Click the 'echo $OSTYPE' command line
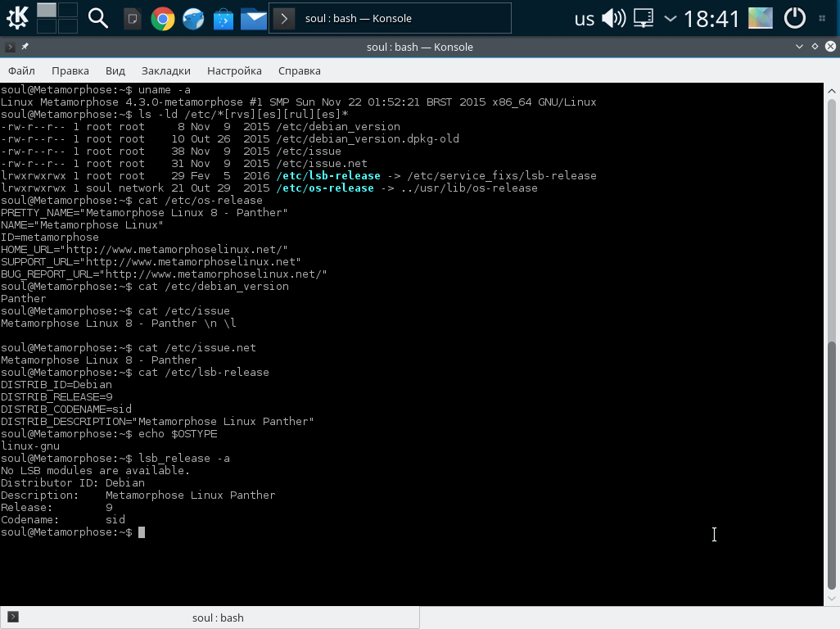The image size is (840, 629). [x=109, y=434]
